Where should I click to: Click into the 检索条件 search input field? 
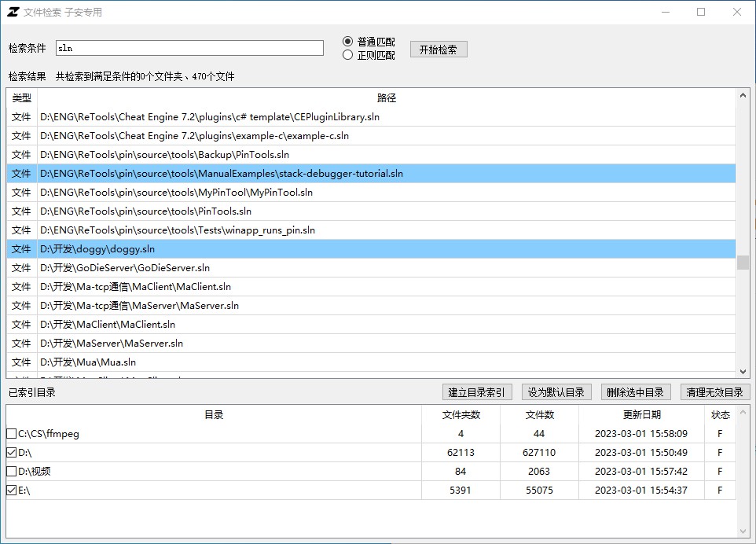pyautogui.click(x=189, y=48)
